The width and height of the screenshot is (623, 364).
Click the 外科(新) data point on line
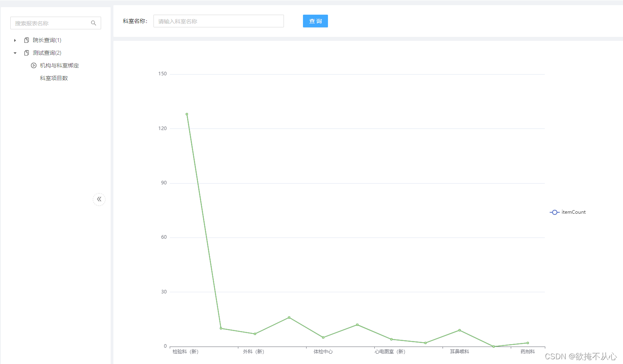255,334
